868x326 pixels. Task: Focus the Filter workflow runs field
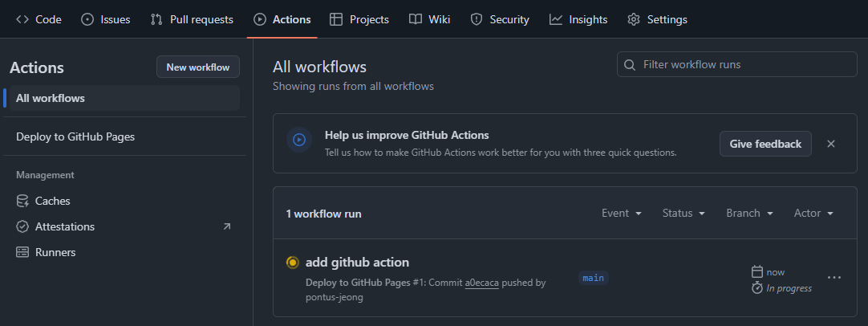point(737,64)
